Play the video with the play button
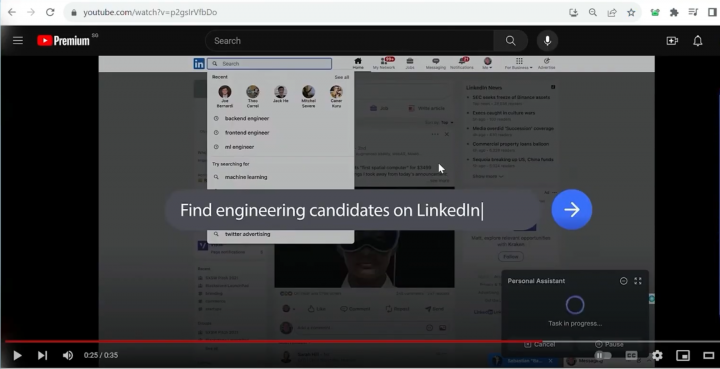The image size is (720, 369). (x=17, y=355)
